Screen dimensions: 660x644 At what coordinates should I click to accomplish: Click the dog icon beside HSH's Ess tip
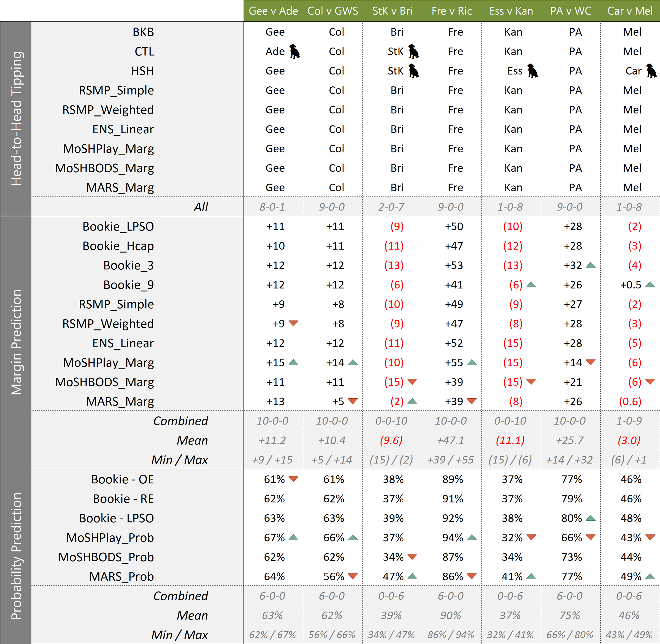click(x=532, y=71)
